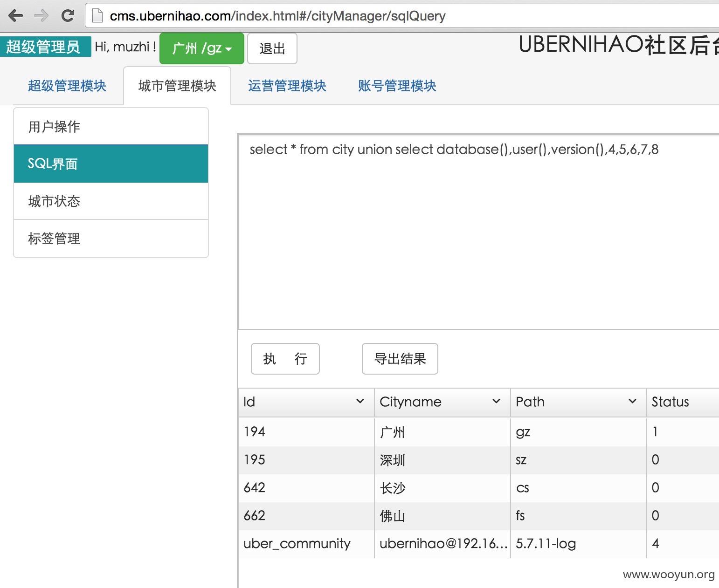Click the gz path cell
Screen dimensions: 719x588
(x=579, y=432)
